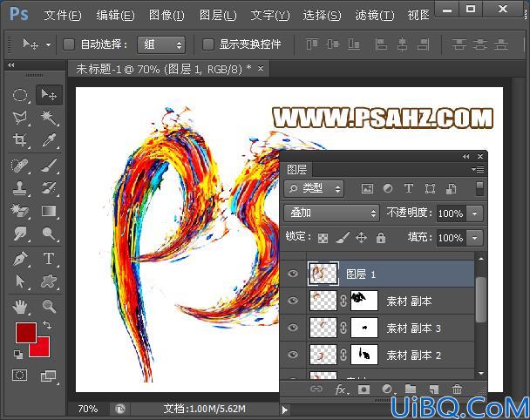Viewport: 530px width, 420px height.
Task: Filter layers by shape type
Action: [x=430, y=188]
